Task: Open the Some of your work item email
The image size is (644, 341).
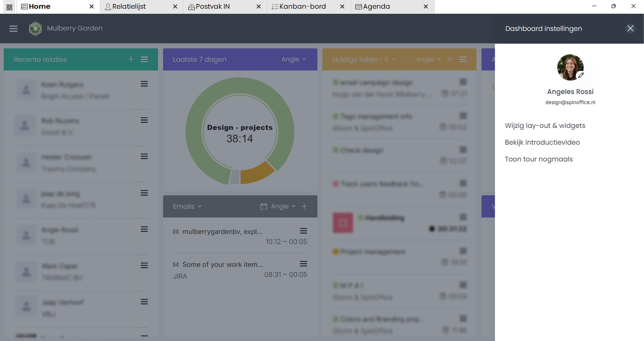Action: [x=223, y=264]
